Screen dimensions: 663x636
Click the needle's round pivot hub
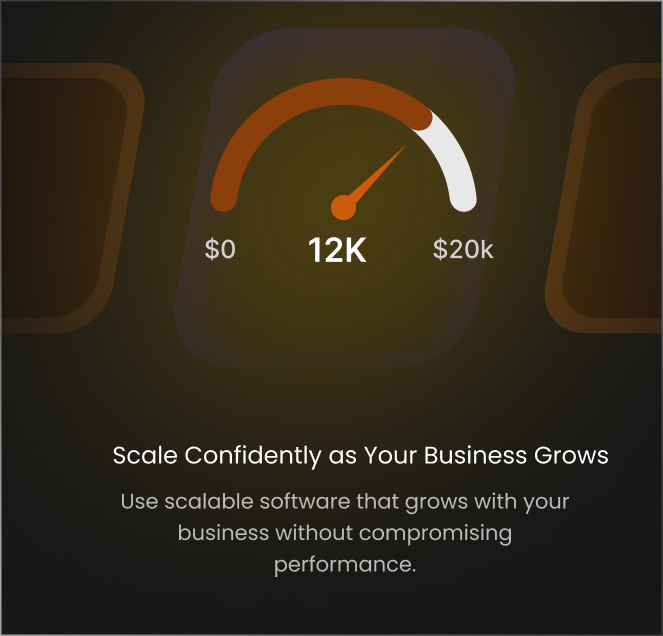(343, 208)
